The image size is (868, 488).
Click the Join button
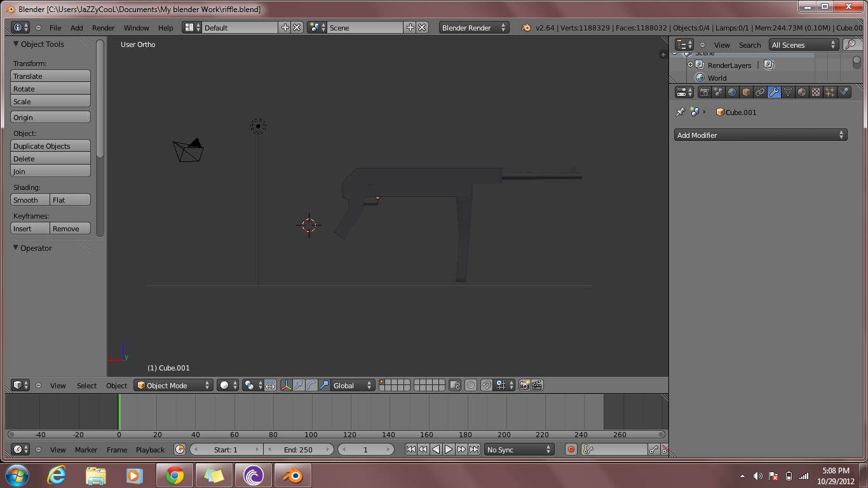(51, 171)
